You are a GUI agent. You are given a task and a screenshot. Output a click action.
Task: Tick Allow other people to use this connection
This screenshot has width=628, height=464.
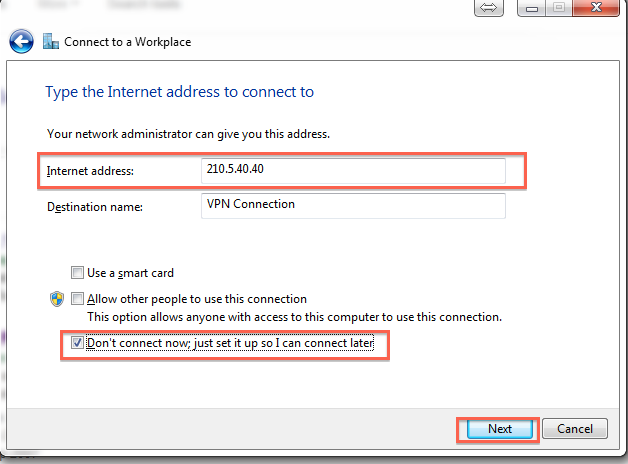pyautogui.click(x=77, y=299)
